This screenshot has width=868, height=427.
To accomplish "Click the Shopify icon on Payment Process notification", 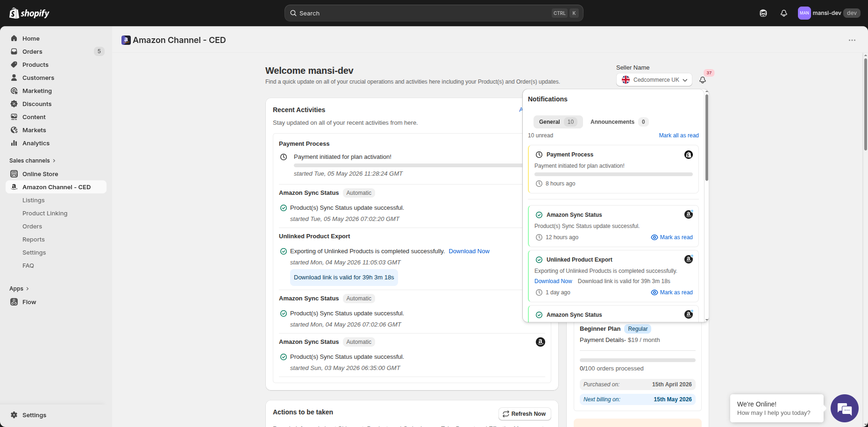I will [x=689, y=155].
